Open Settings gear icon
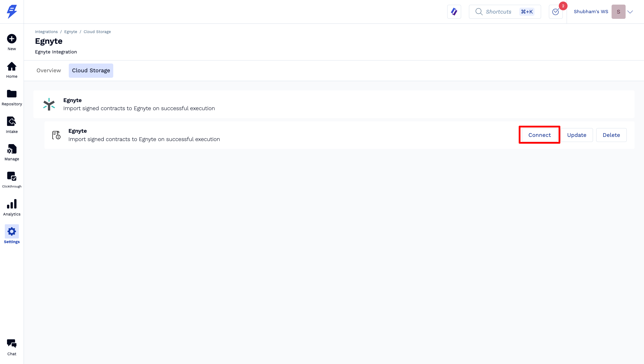Image resolution: width=644 pixels, height=364 pixels. tap(12, 231)
